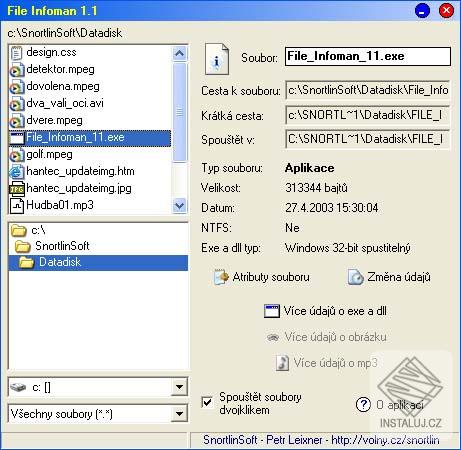Viewport: 461px width, 450px height.
Task: Click the Změna údajů icon
Action: (x=355, y=277)
